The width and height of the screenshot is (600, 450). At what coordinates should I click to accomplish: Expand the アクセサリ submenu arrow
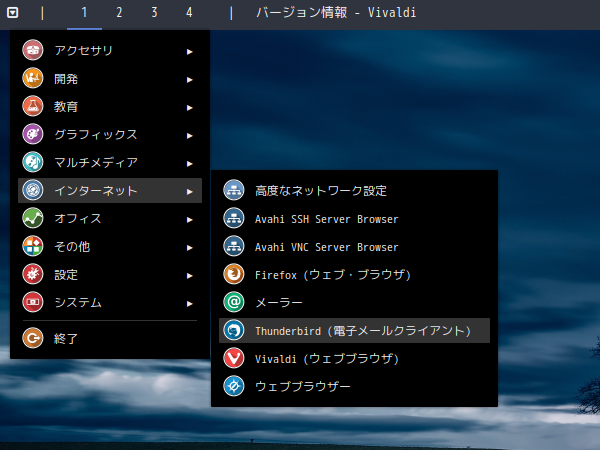coord(189,52)
